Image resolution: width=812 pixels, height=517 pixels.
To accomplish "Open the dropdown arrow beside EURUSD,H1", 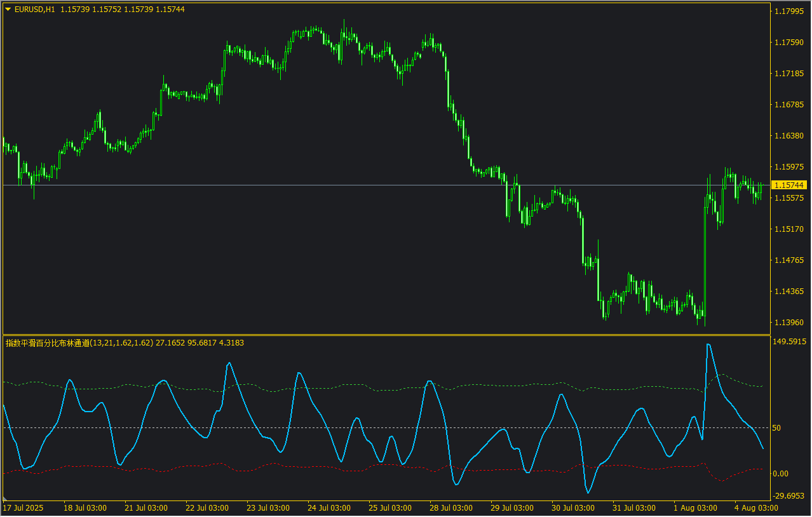I will tap(8, 10).
